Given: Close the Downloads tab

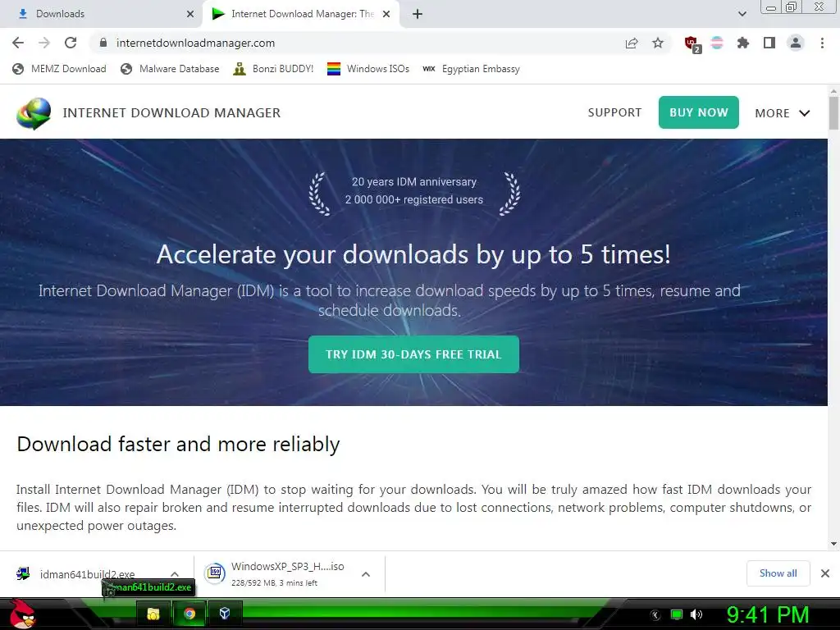Looking at the screenshot, I should [x=190, y=14].
